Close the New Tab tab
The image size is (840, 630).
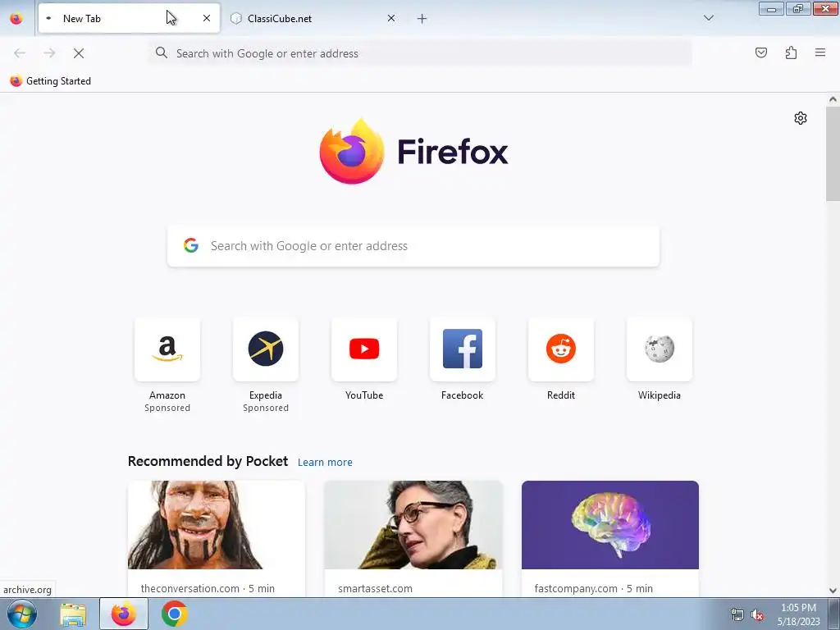pos(207,18)
